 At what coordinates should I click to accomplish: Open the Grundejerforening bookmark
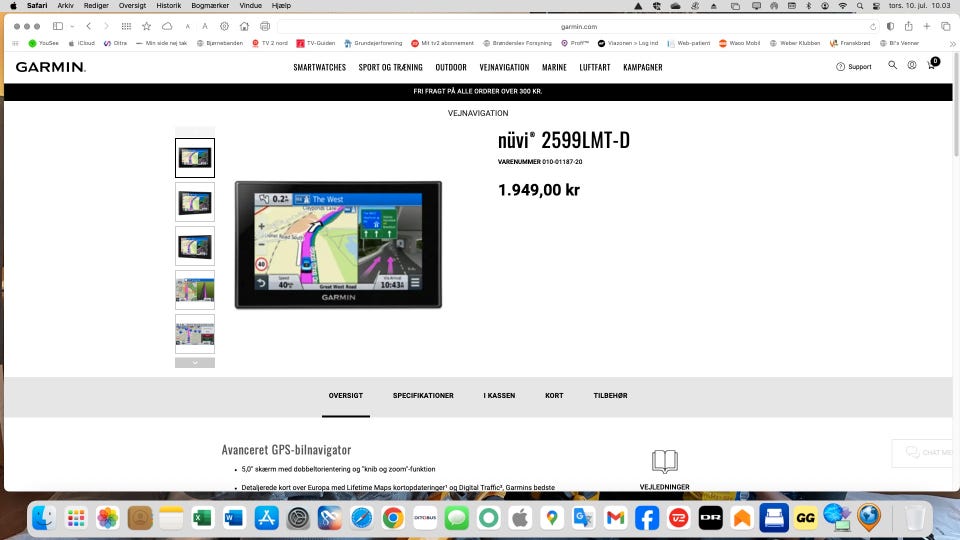pos(373,43)
